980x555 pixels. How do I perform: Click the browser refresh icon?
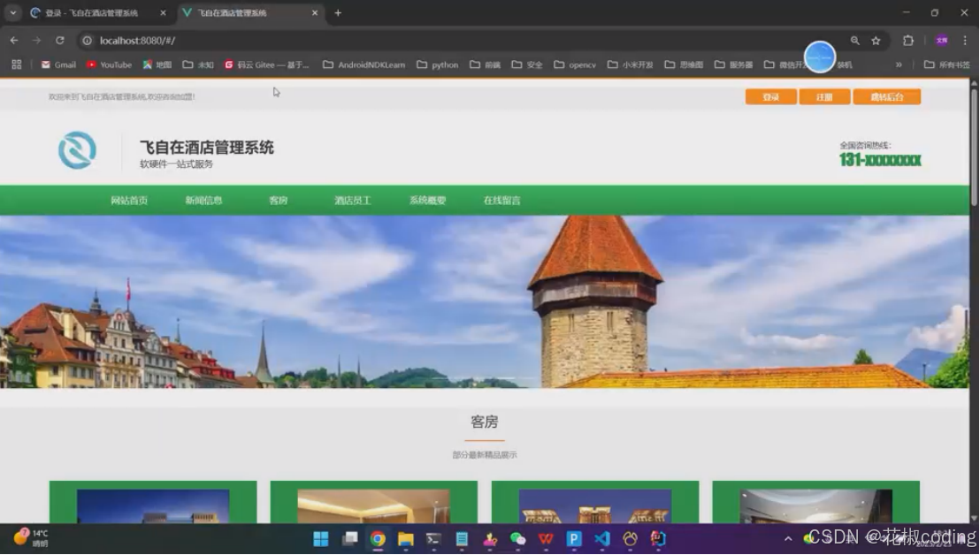(59, 40)
